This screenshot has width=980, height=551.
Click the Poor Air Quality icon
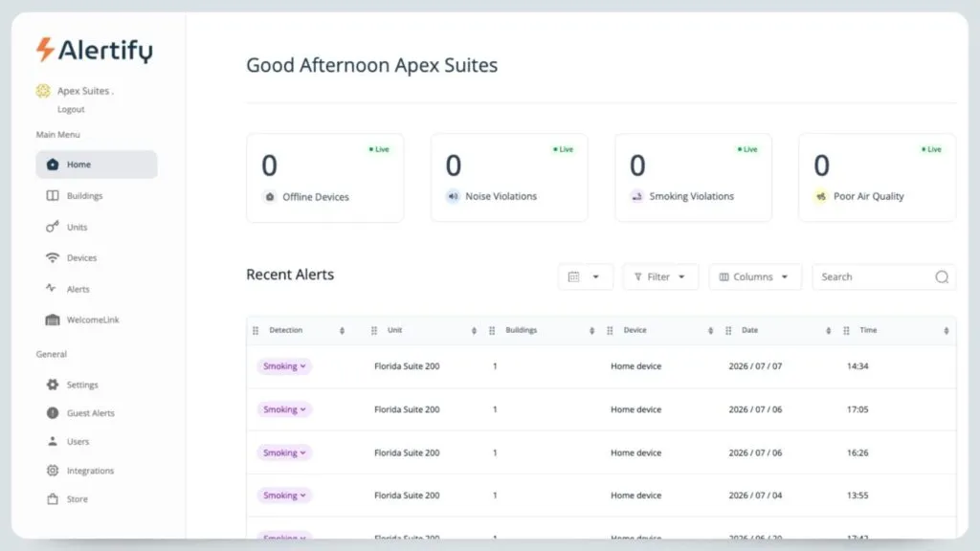point(820,196)
